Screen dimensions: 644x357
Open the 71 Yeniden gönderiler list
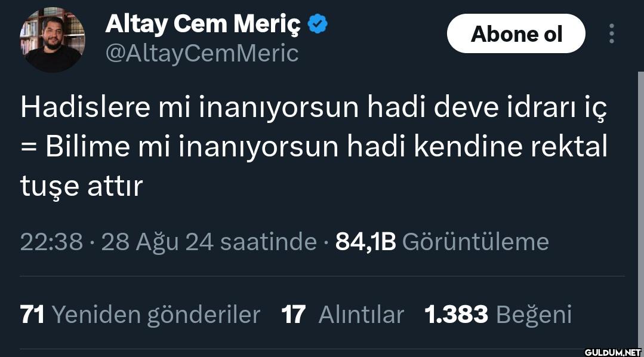(140, 314)
